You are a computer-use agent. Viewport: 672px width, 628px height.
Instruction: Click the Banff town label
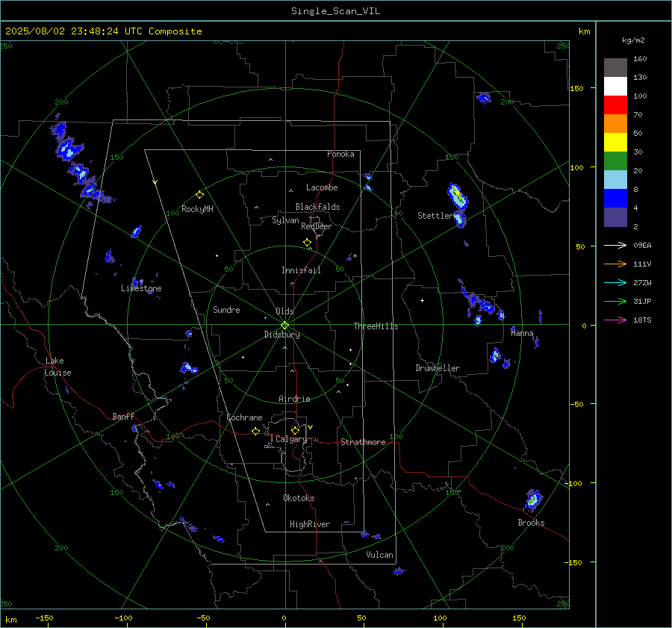(123, 416)
